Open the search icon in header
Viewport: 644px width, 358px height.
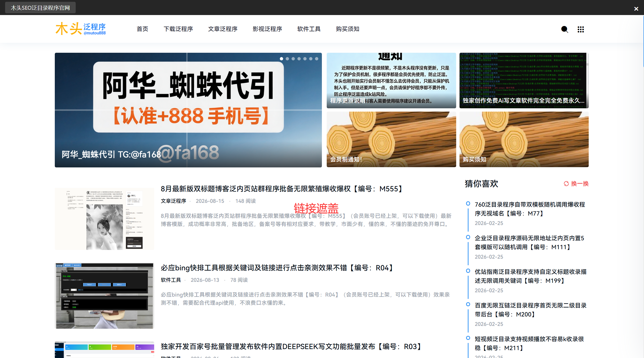564,29
